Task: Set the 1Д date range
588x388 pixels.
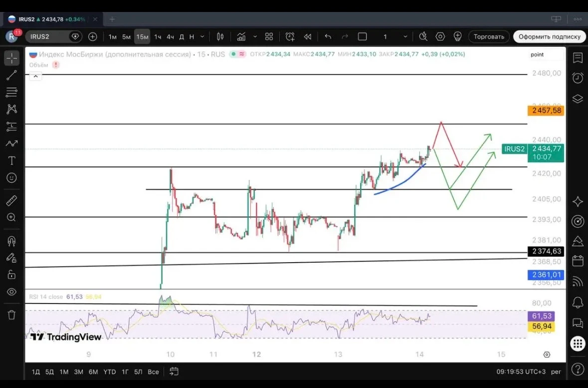Action: [x=35, y=372]
